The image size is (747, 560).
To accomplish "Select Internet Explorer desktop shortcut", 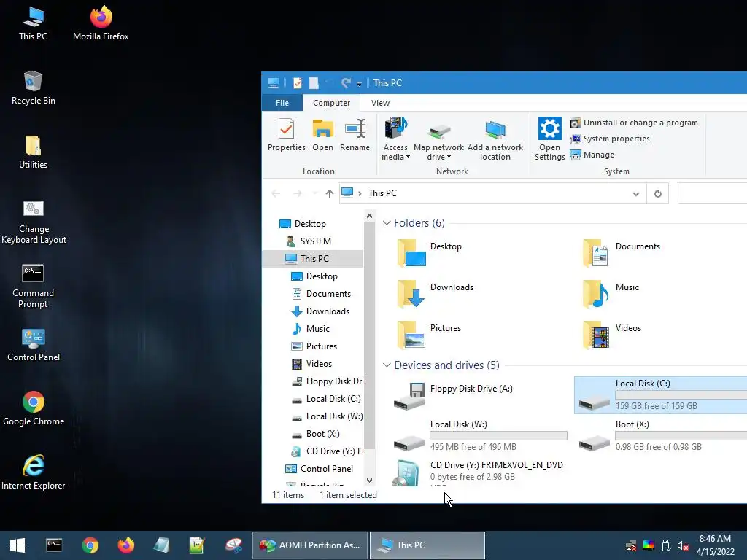I will 34,472.
